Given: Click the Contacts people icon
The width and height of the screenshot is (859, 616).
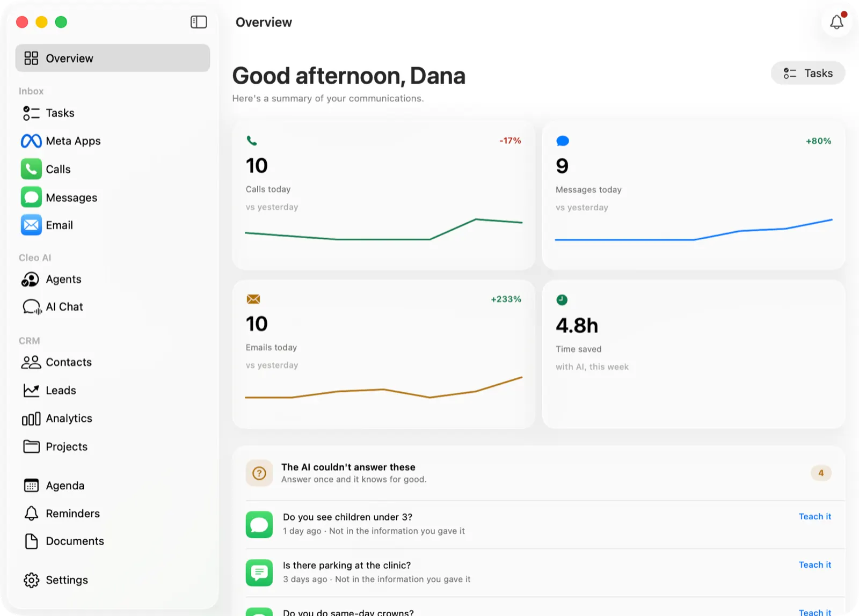Looking at the screenshot, I should coord(31,362).
